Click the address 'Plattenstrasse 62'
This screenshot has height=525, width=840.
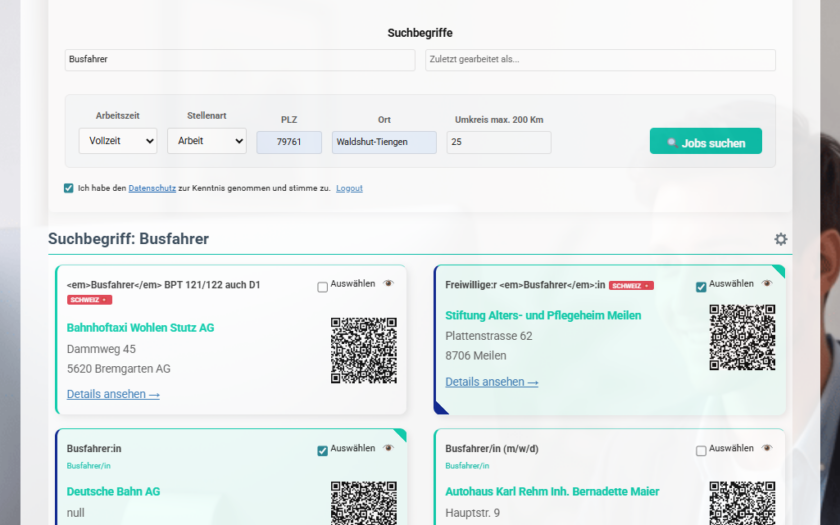pyautogui.click(x=489, y=336)
